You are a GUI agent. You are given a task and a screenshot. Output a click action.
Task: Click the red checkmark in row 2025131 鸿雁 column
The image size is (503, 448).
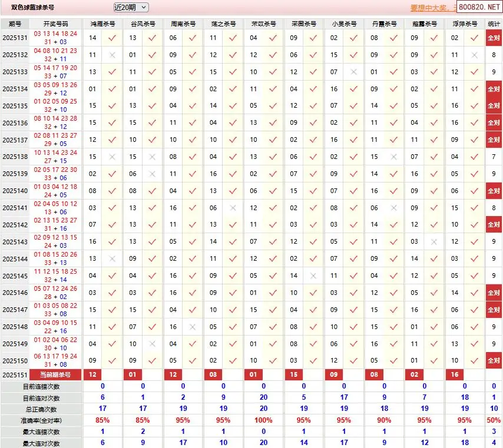pyautogui.click(x=112, y=38)
